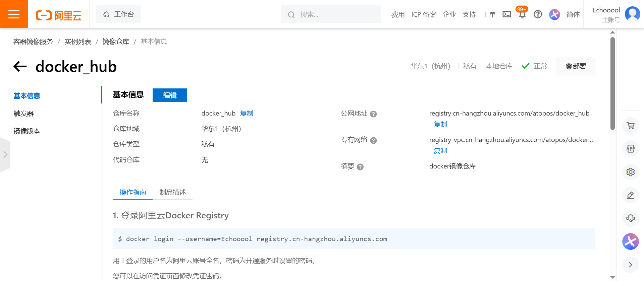This screenshot has height=281, width=644.
Task: Switch to the 制品描述 tab
Action: (x=172, y=192)
